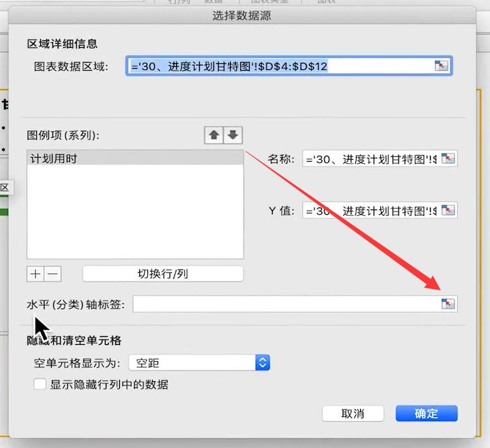The width and height of the screenshot is (490, 448).
Task: Enable showing data in hidden rows and columns
Action: tap(40, 384)
